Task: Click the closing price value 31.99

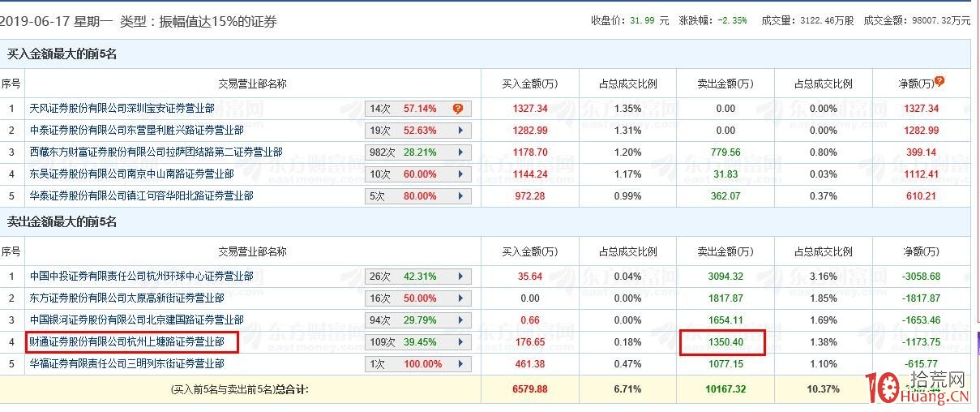Action: click(x=644, y=21)
